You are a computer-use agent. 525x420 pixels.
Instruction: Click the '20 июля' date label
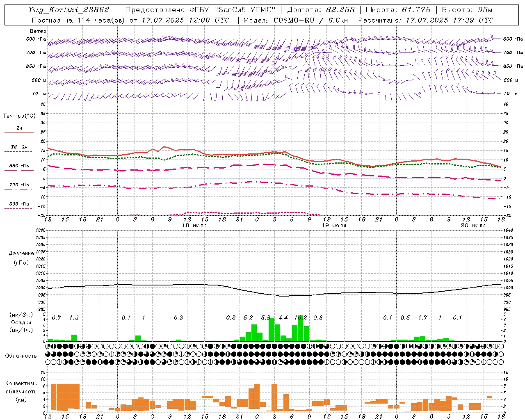tap(473, 226)
